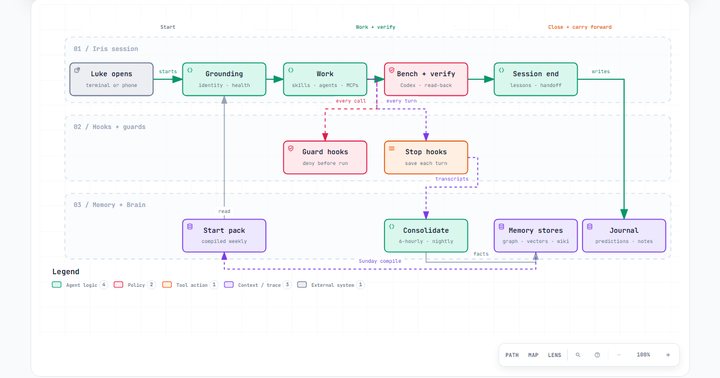This screenshot has height=378, width=720.
Task: Click the 'Work + verify' phase label
Action: click(375, 27)
